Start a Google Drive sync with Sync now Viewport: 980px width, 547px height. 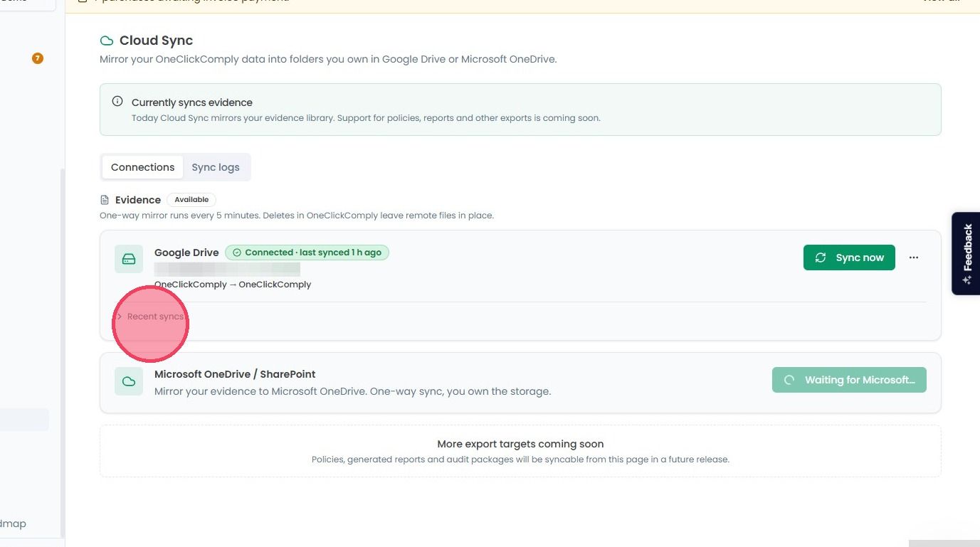click(849, 257)
